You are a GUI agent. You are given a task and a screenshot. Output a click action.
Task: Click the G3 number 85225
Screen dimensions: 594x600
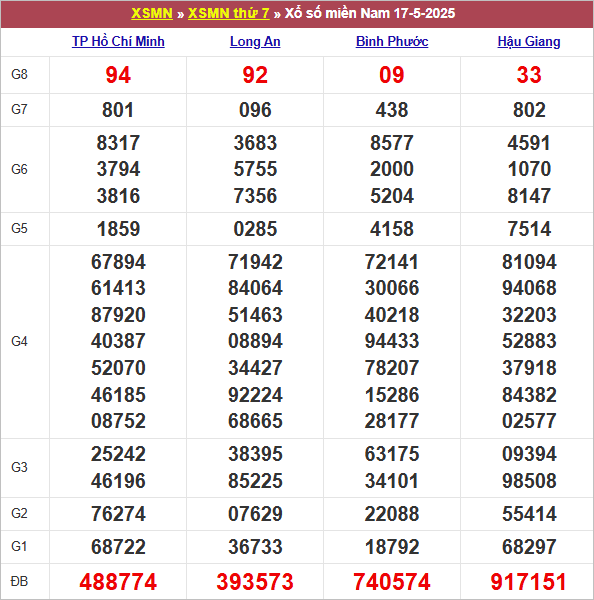[x=255, y=481]
